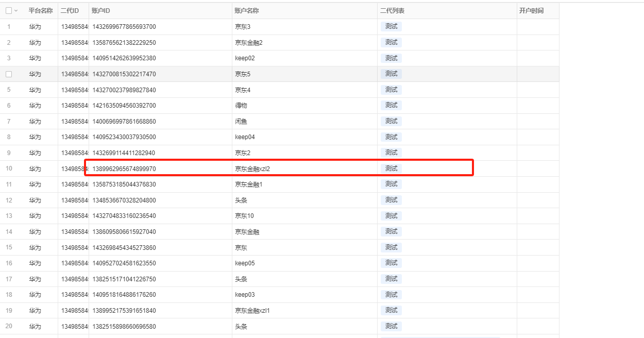Click account name 京东10

coord(244,216)
